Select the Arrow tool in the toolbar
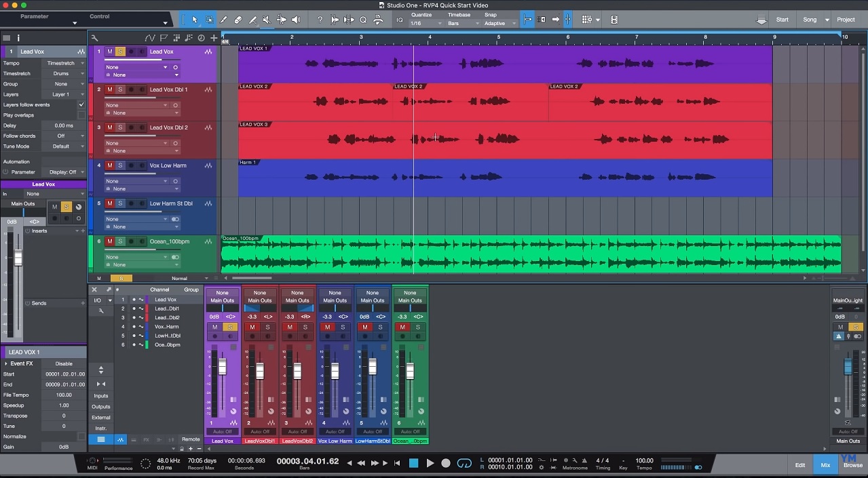Screen dimensions: 868x478 pyautogui.click(x=195, y=20)
